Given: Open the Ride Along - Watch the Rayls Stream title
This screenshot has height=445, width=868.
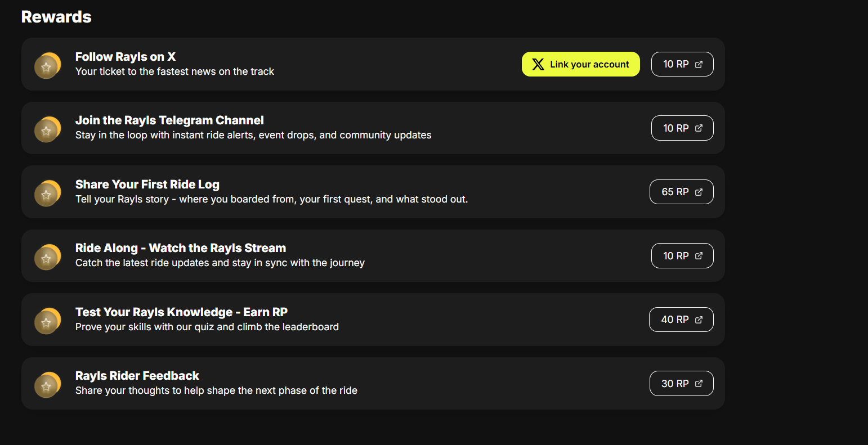Looking at the screenshot, I should [x=181, y=248].
